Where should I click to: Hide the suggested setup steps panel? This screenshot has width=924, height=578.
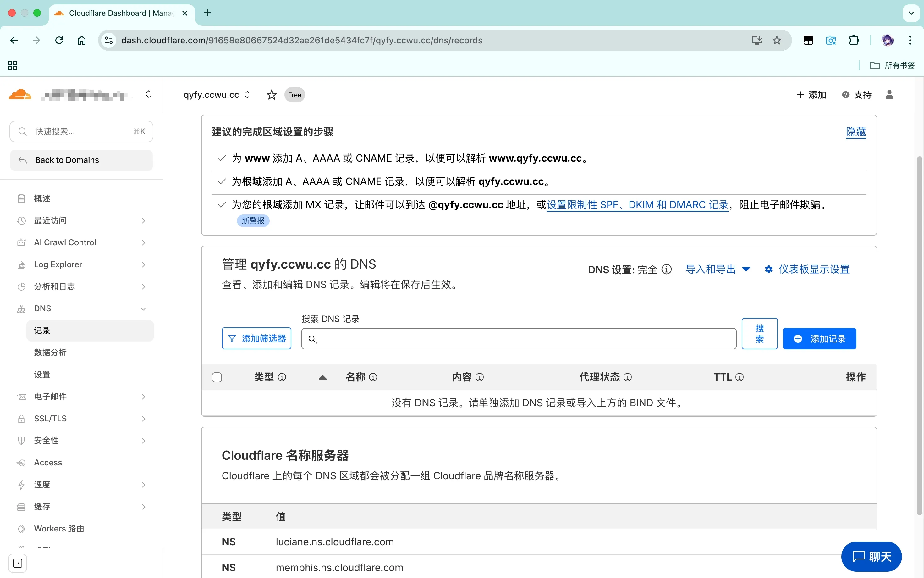coord(855,132)
